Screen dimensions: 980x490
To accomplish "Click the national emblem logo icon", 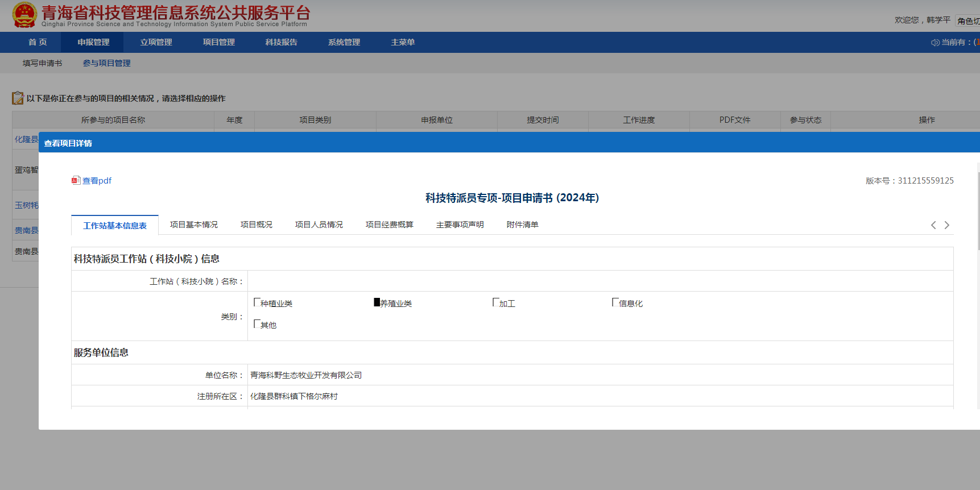I will [x=24, y=15].
